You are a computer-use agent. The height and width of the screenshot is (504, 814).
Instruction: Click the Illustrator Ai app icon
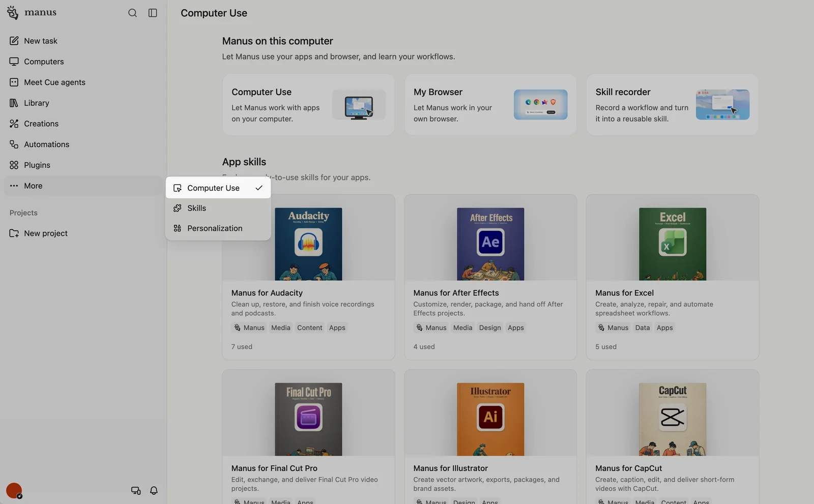(x=490, y=418)
